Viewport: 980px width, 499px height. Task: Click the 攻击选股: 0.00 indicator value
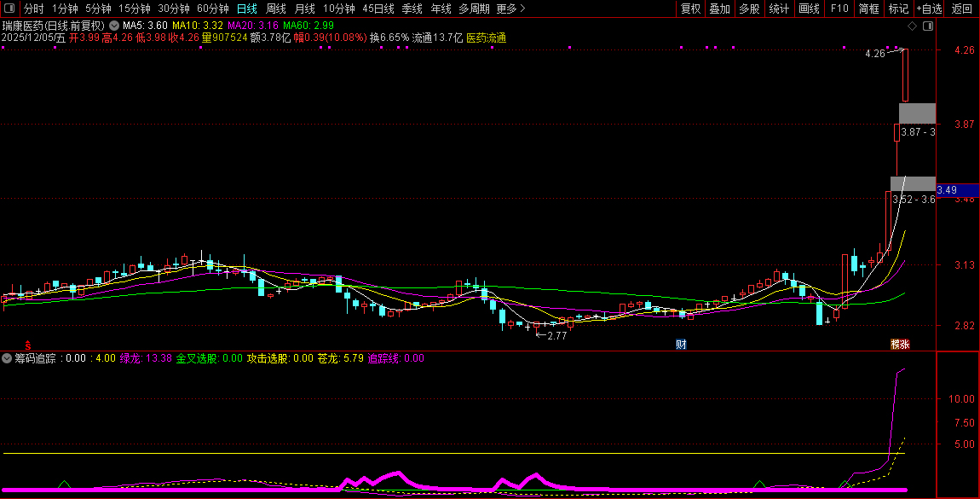click(x=280, y=358)
